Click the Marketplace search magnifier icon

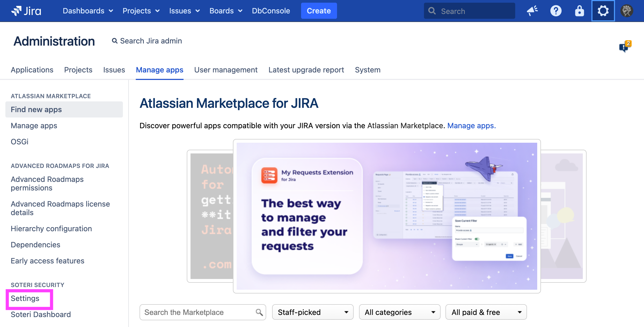(x=259, y=312)
